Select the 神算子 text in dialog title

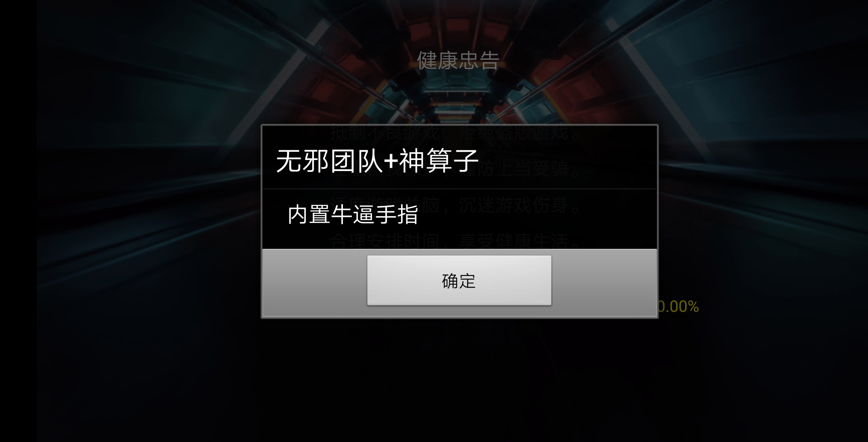point(438,161)
